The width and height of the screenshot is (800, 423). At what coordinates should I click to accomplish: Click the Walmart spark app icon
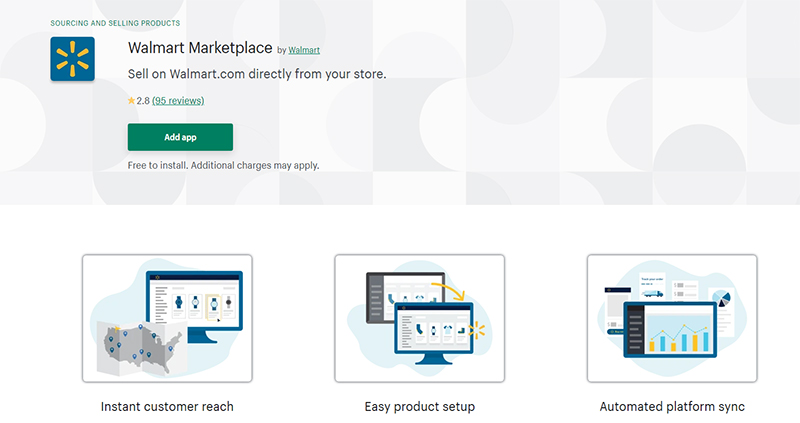click(x=72, y=59)
